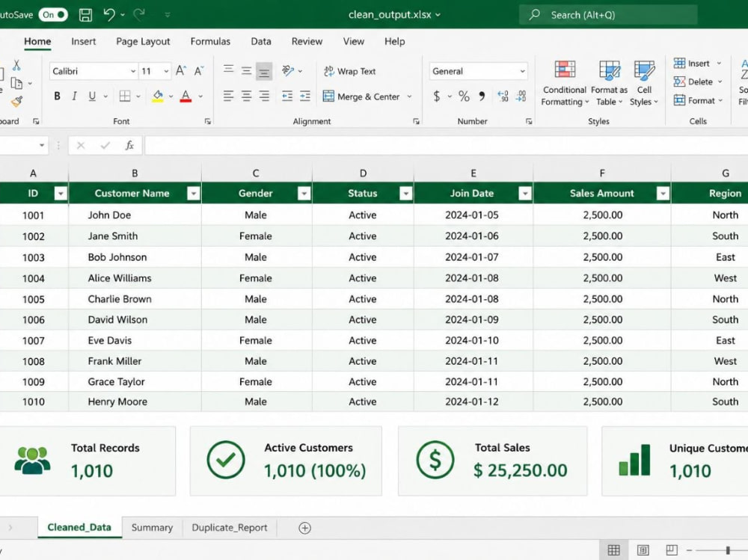The width and height of the screenshot is (748, 560).
Task: Open the Insert ribbon tab
Action: coord(84,42)
